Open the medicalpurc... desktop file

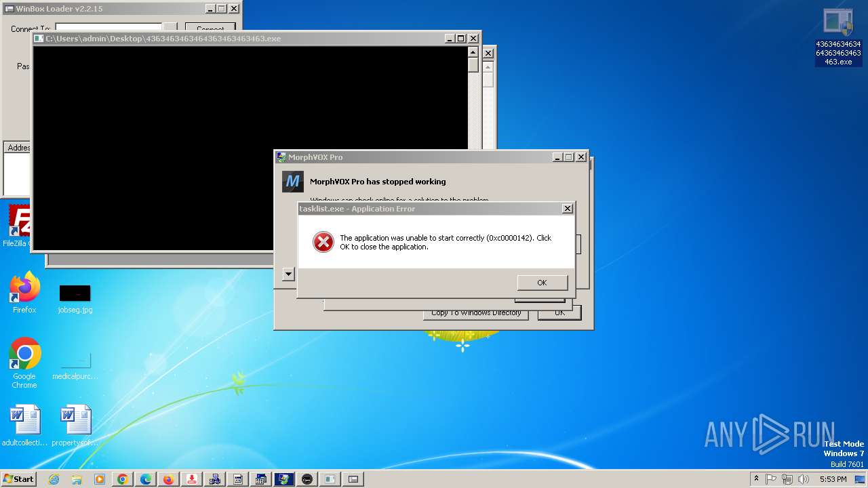coord(75,366)
